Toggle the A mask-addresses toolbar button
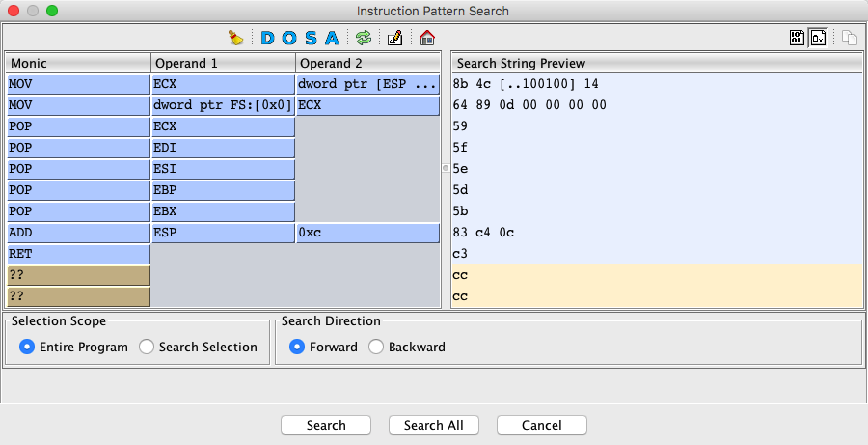868x445 pixels. pos(332,39)
